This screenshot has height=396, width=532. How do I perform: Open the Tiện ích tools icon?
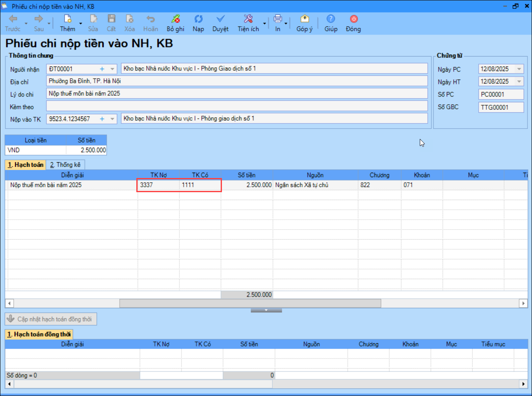tap(248, 19)
